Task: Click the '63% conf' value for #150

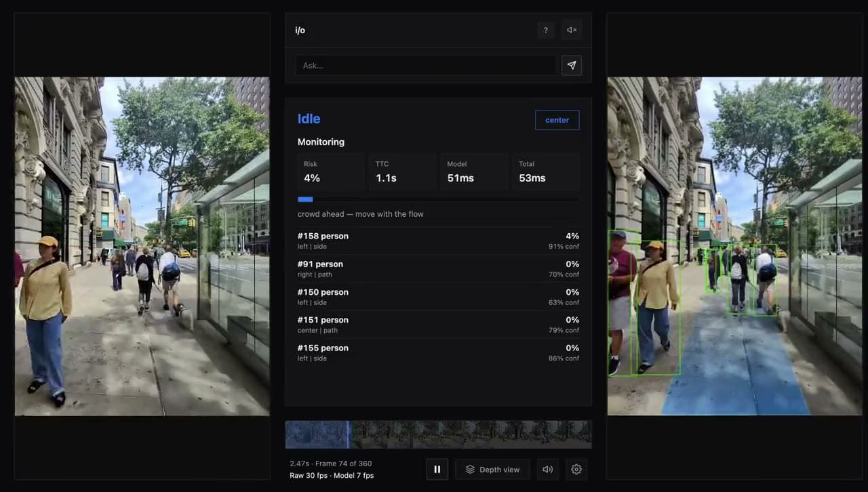Action: (564, 302)
